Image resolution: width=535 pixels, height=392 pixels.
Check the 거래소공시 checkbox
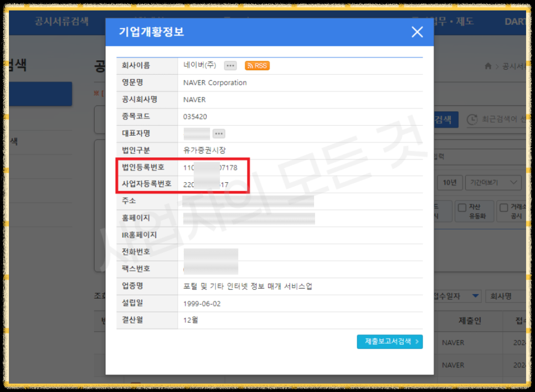coord(504,208)
